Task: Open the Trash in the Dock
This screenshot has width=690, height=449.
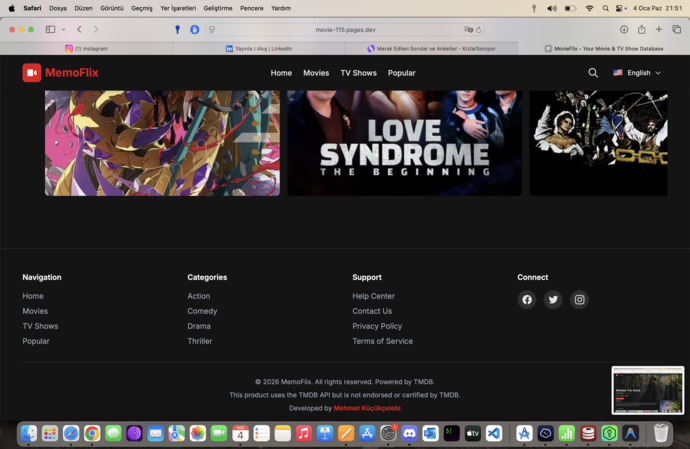Action: pos(661,434)
